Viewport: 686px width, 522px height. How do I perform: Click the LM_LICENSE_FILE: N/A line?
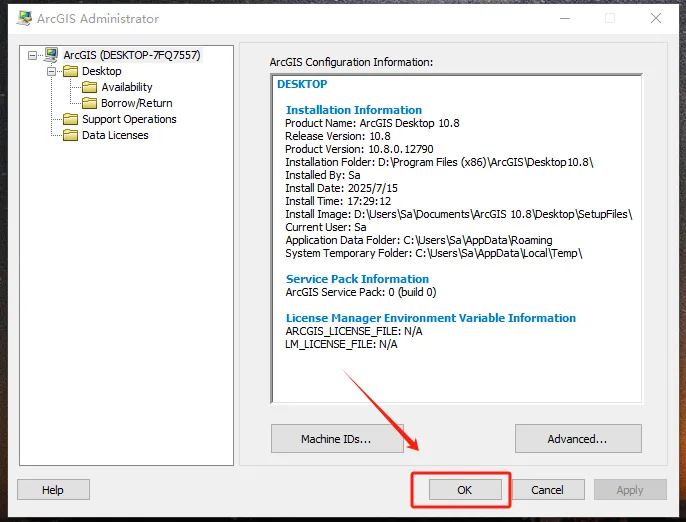click(341, 344)
